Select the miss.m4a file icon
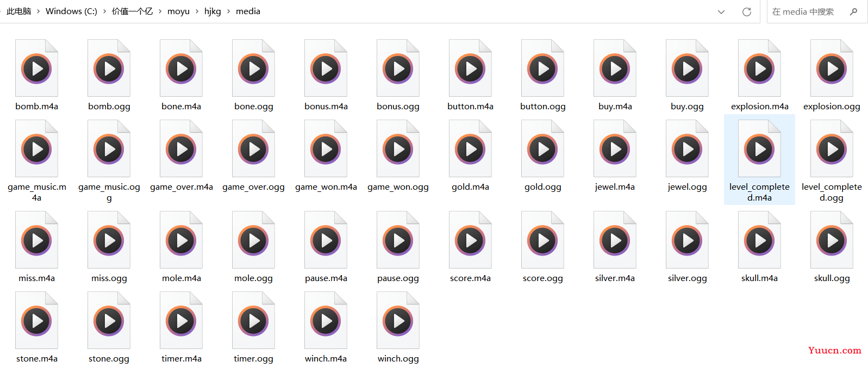This screenshot has height=380, width=868. click(36, 240)
